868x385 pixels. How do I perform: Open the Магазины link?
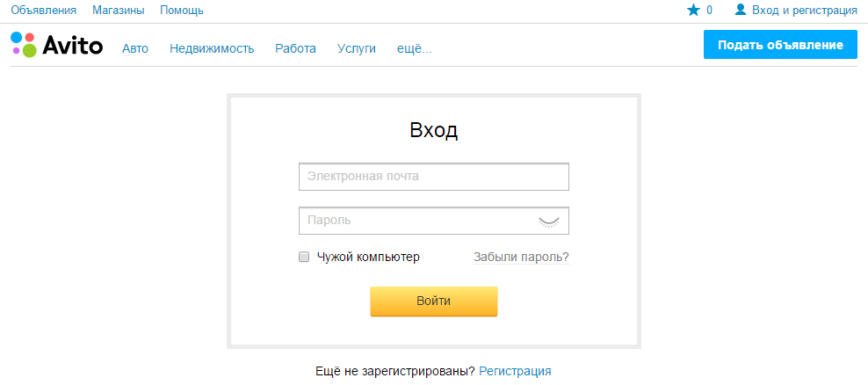click(119, 10)
